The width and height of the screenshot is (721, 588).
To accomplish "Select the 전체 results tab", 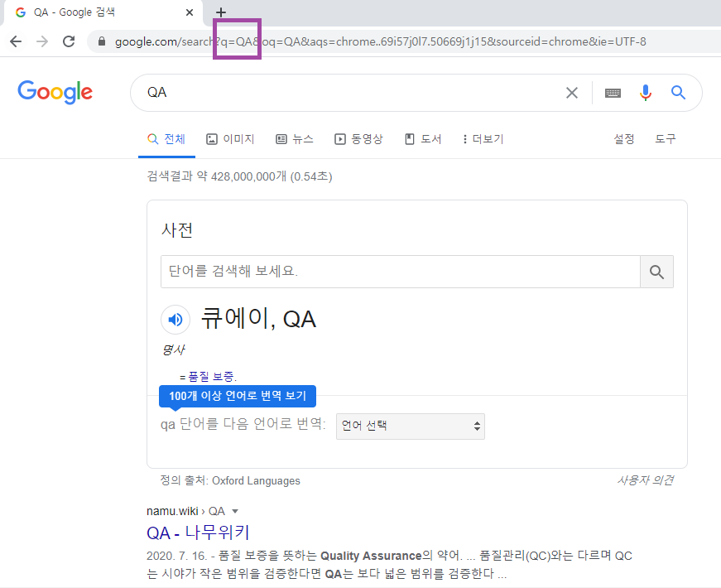I will pos(166,139).
